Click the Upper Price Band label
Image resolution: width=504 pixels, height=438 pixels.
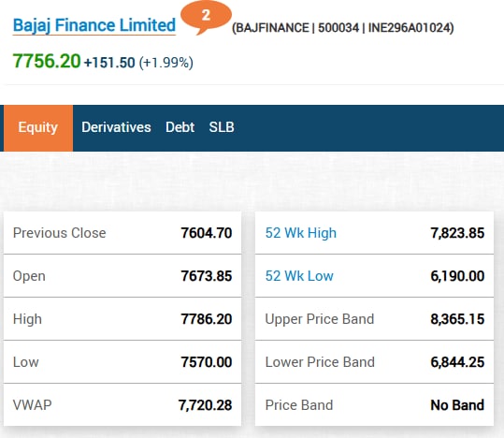point(320,319)
